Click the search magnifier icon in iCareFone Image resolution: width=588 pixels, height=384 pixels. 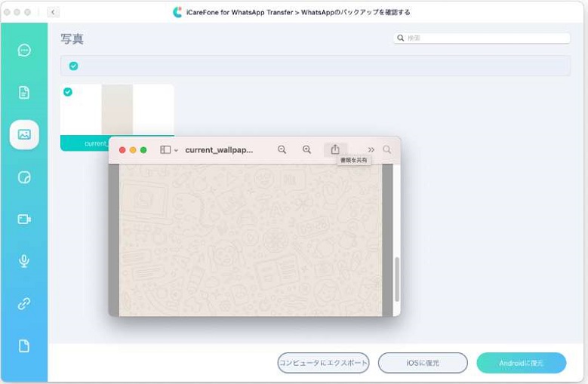tap(401, 38)
